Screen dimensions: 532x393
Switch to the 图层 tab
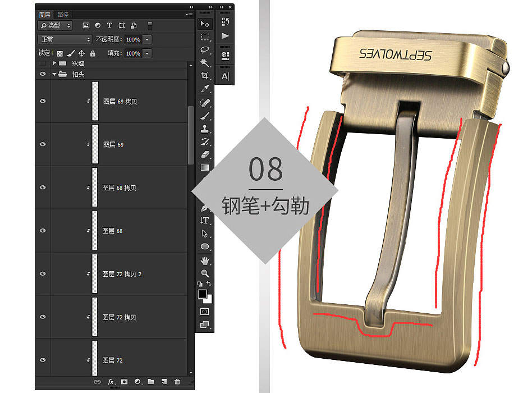tap(44, 15)
